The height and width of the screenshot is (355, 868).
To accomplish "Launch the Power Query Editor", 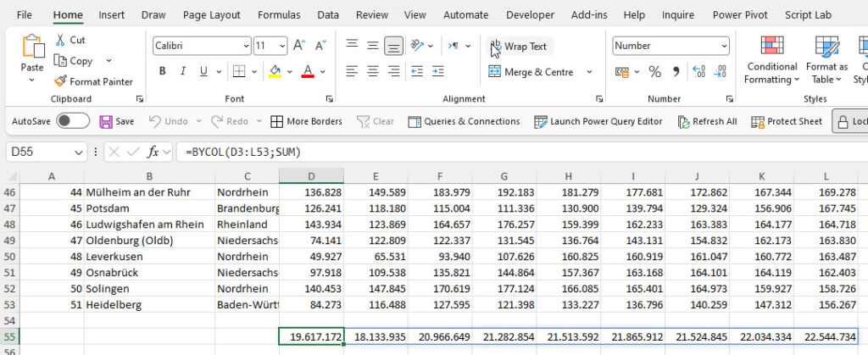I will tap(598, 121).
